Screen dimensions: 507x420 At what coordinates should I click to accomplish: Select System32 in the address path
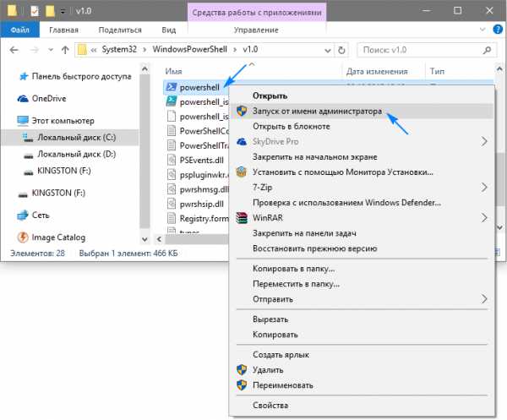pos(119,50)
